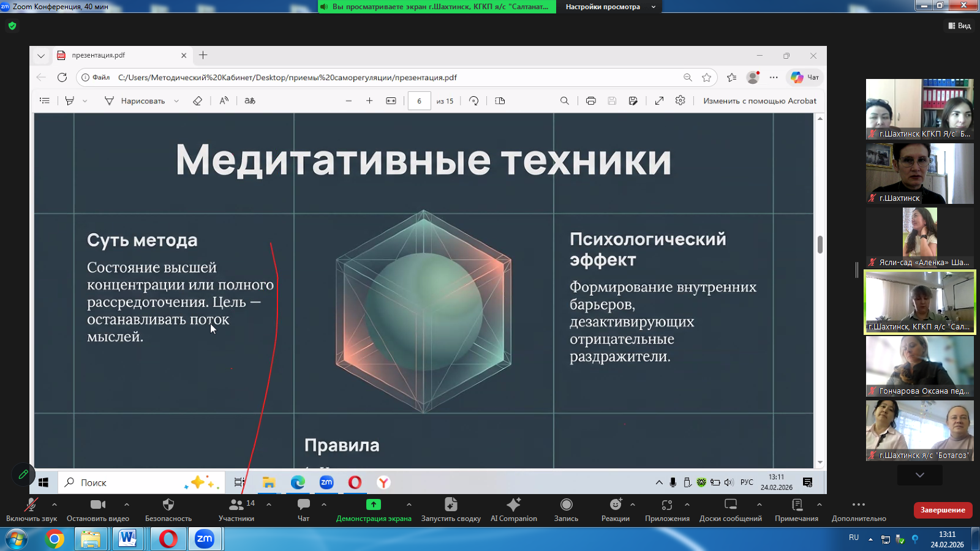Open the Security shield options
This screenshot has height=551, width=980.
click(168, 509)
